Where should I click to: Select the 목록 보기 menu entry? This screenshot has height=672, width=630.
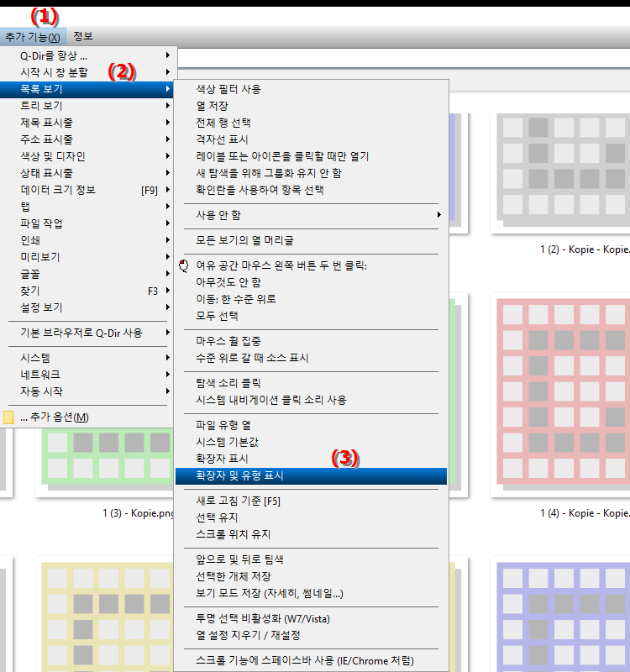coord(87,89)
